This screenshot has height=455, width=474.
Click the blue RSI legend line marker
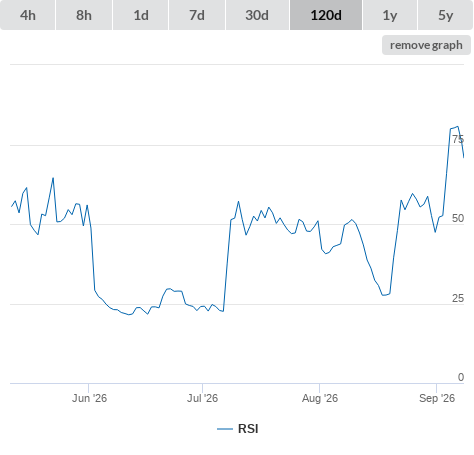pos(225,429)
